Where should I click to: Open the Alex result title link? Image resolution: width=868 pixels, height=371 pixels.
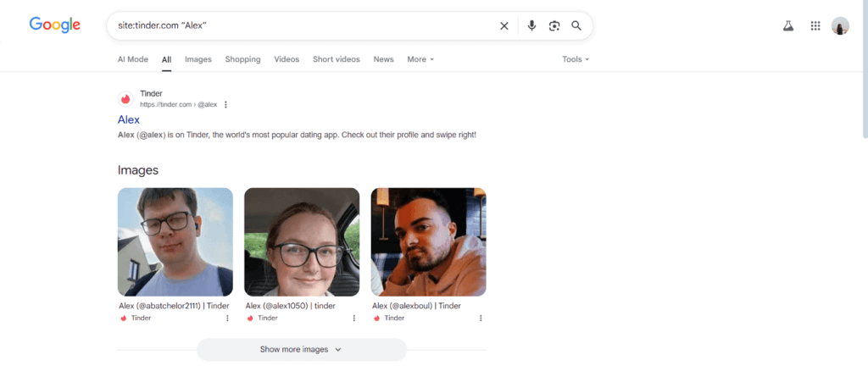[x=129, y=119]
